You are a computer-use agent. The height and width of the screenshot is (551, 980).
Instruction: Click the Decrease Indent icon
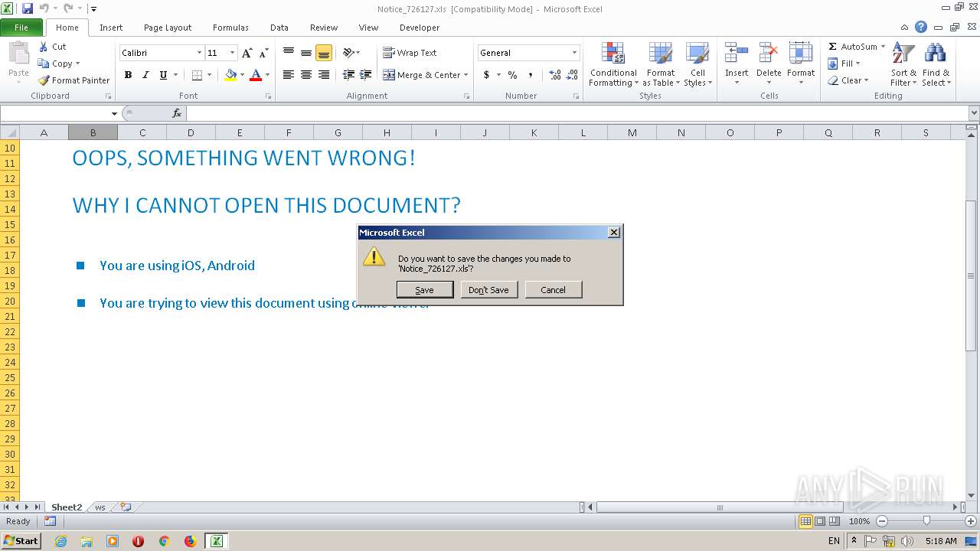point(348,75)
